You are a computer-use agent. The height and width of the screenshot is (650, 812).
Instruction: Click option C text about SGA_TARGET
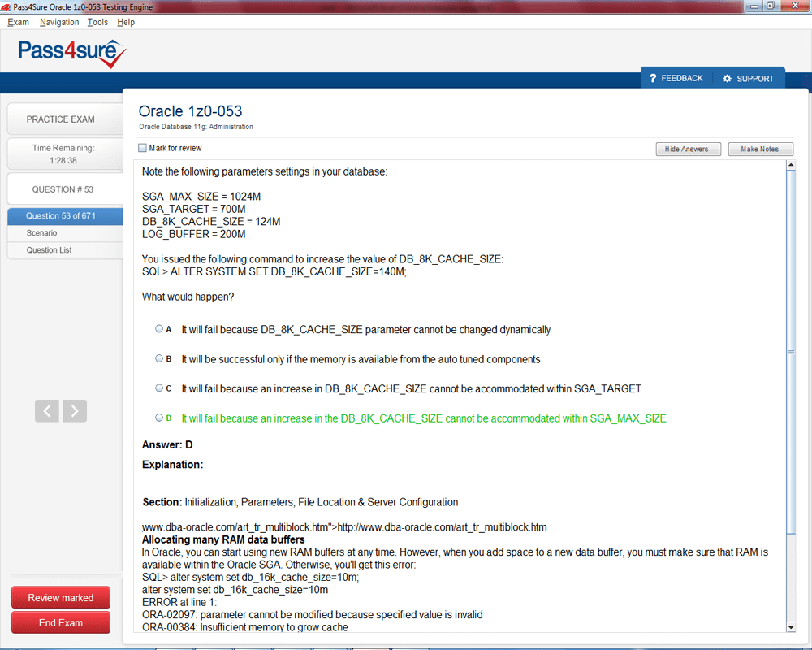coord(411,388)
